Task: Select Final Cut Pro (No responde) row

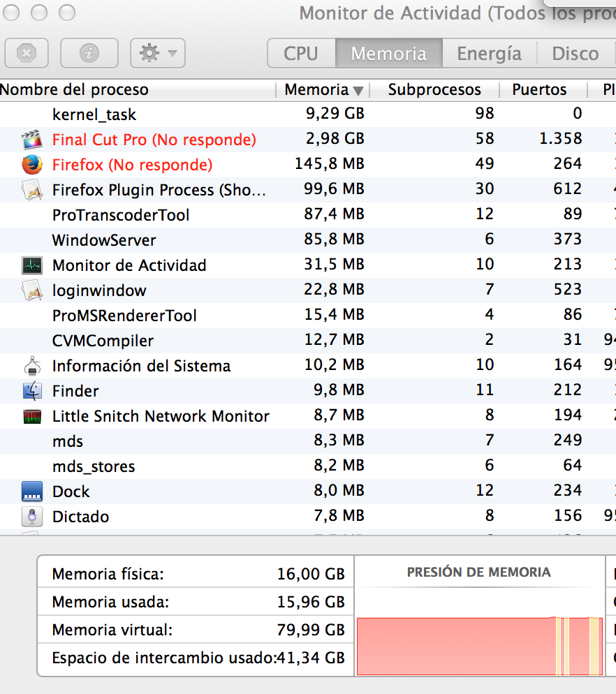Action: (x=308, y=140)
